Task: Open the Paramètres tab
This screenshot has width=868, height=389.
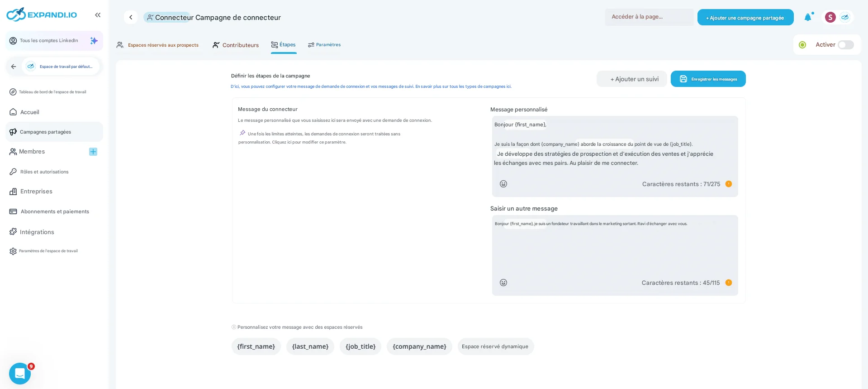Action: tap(324, 45)
